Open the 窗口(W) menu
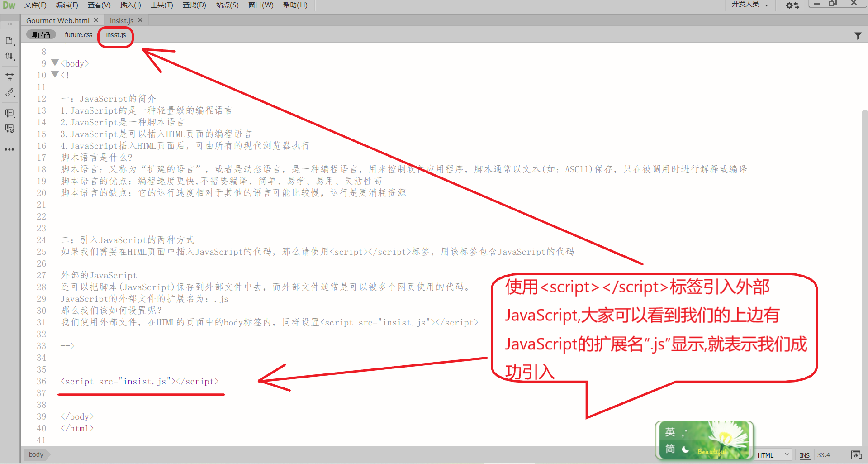This screenshot has height=464, width=868. click(x=261, y=5)
